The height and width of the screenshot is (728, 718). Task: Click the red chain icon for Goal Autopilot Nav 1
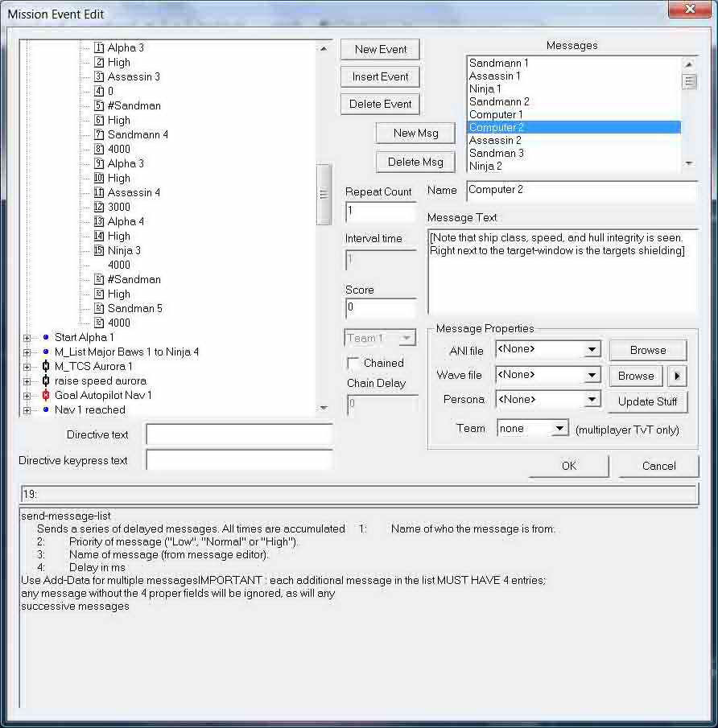pyautogui.click(x=46, y=395)
